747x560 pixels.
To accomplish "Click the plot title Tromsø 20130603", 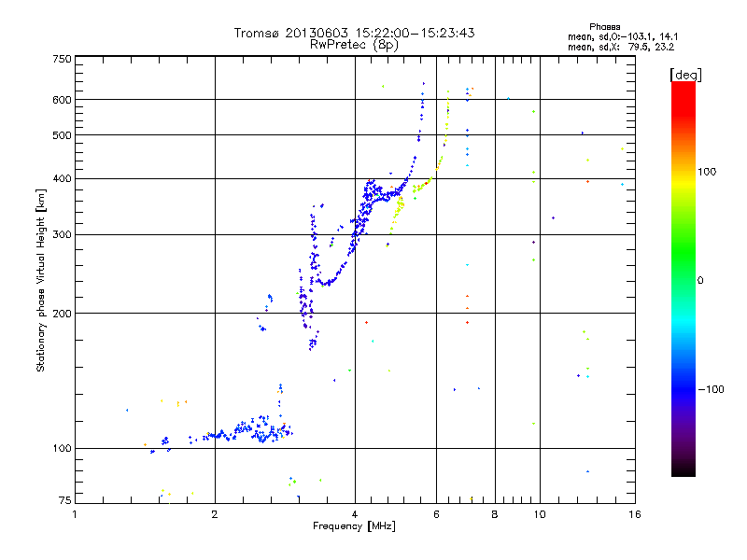I will tap(291, 33).
